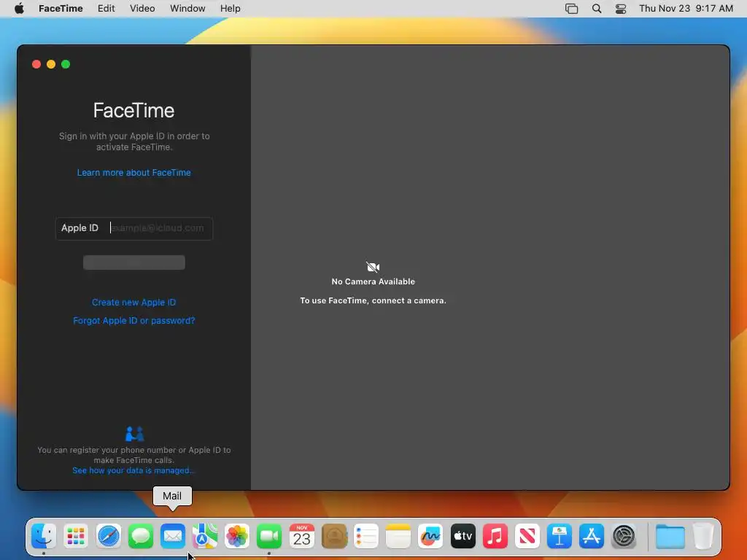Open Trash in the Dock
Screen dimensions: 747x560
click(703, 537)
